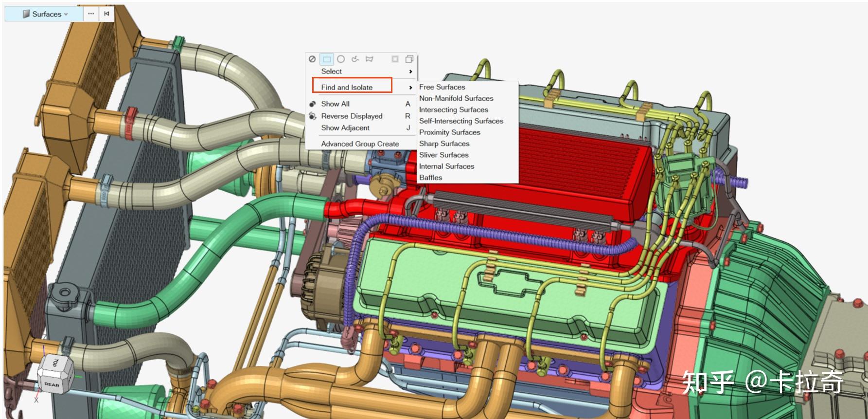Viewport: 868px width, 419px height.
Task: Click the reset selection icon beside the dots
Action: (106, 14)
